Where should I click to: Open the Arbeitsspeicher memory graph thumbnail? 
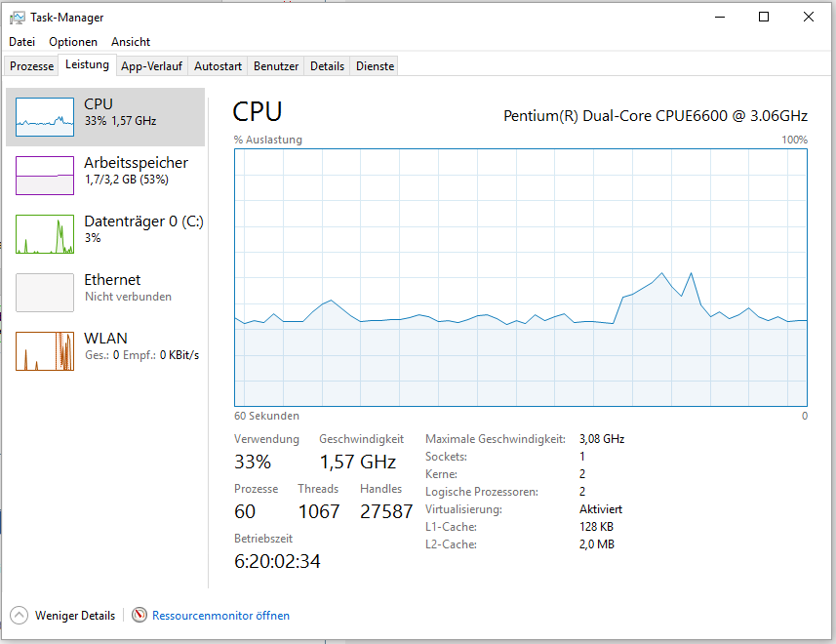click(45, 176)
